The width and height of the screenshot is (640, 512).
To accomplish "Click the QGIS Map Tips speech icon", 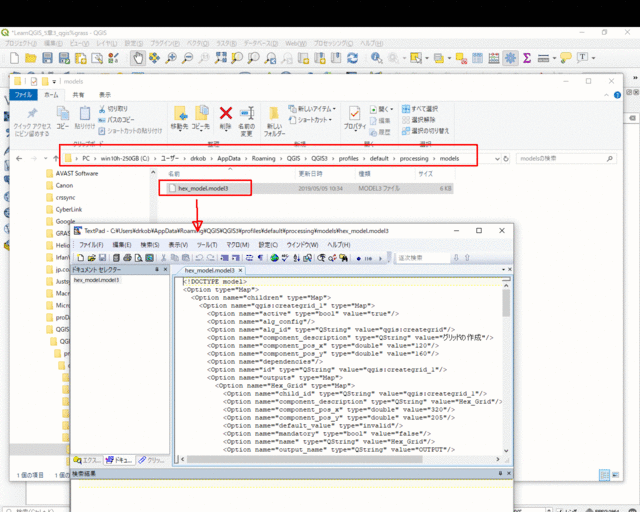I will click(x=566, y=58).
